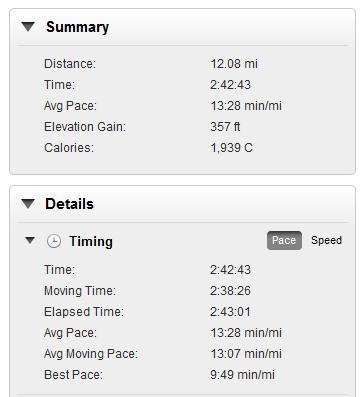Click the Summary Avg Pace value
The height and width of the screenshot is (397, 363).
(246, 106)
